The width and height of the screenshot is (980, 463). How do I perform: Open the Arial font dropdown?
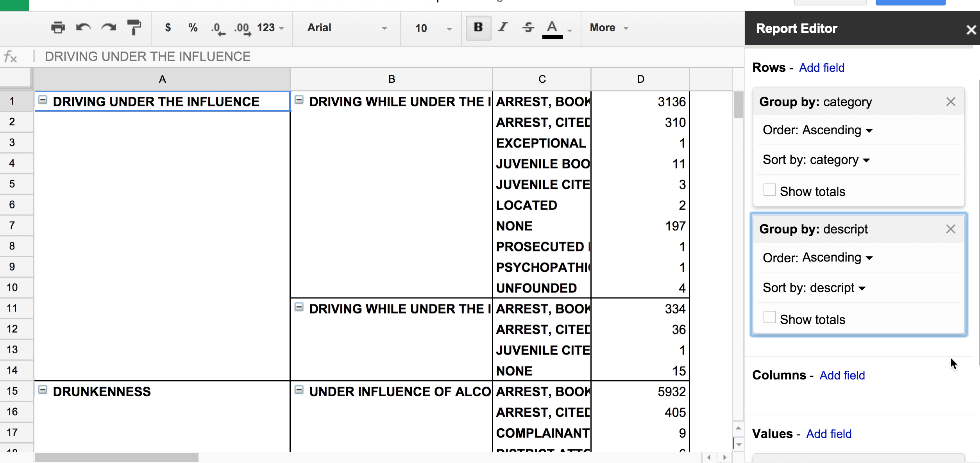click(347, 28)
